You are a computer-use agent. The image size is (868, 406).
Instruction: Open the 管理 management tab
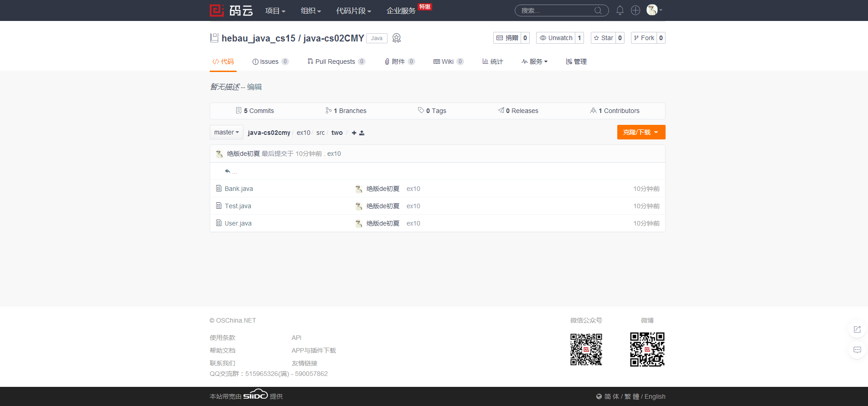(x=576, y=62)
